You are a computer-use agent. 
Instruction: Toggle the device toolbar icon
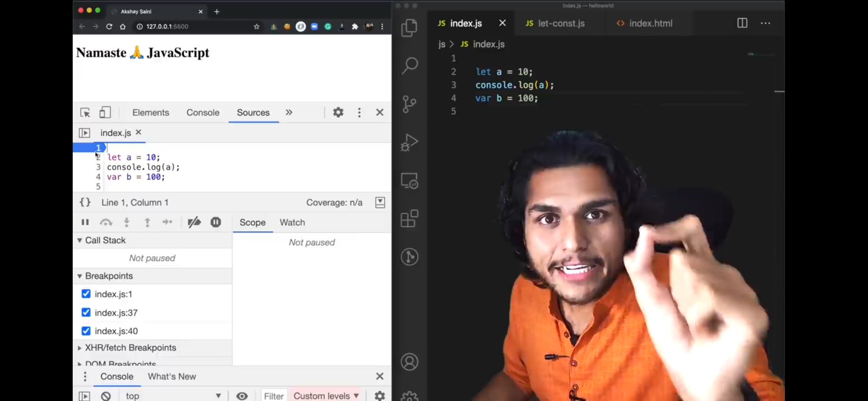tap(105, 113)
